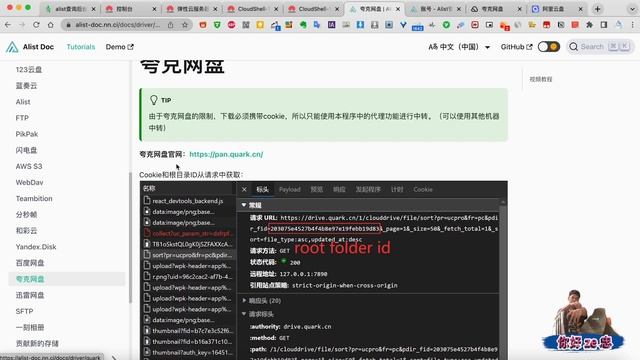The width and height of the screenshot is (640, 360).
Task: Open the pan.quark.cn link
Action: 226,154
